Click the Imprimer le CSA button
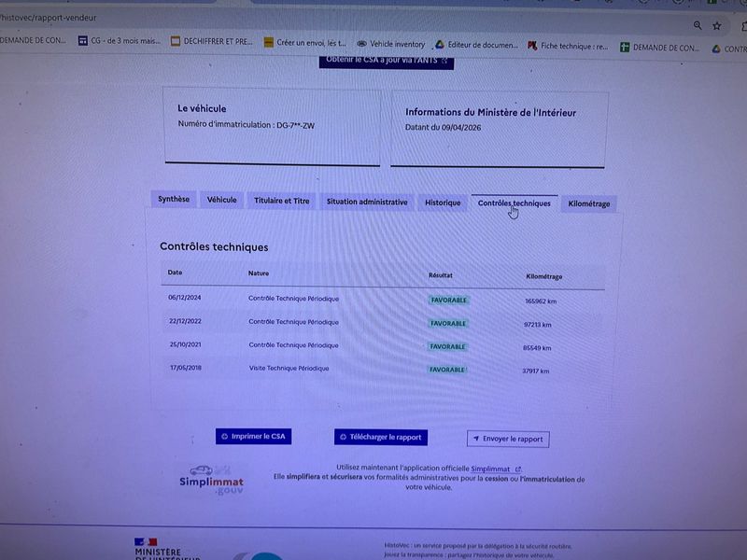 click(253, 436)
